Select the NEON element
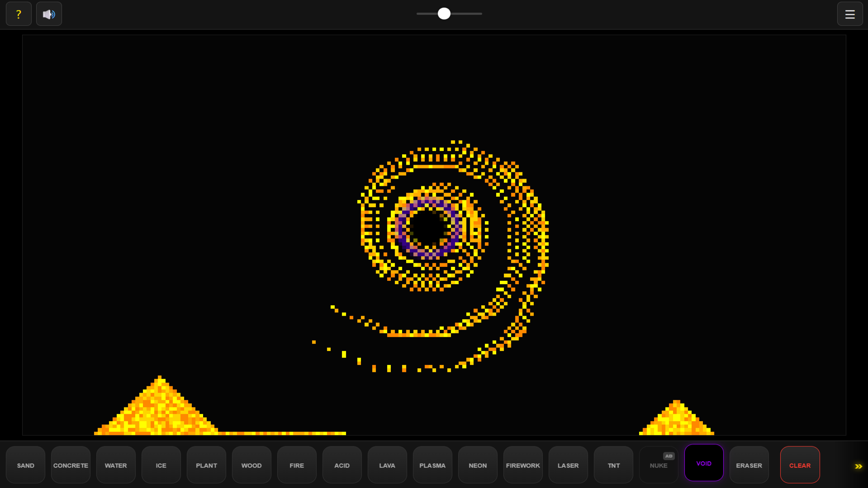The height and width of the screenshot is (488, 868). [477, 465]
